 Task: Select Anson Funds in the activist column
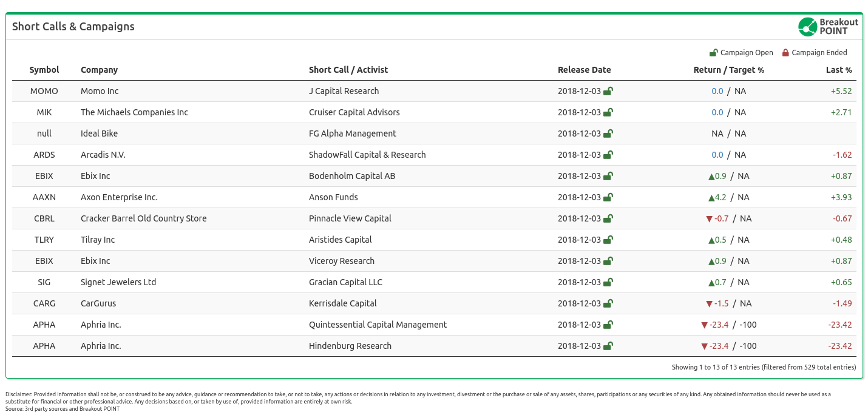[333, 197]
